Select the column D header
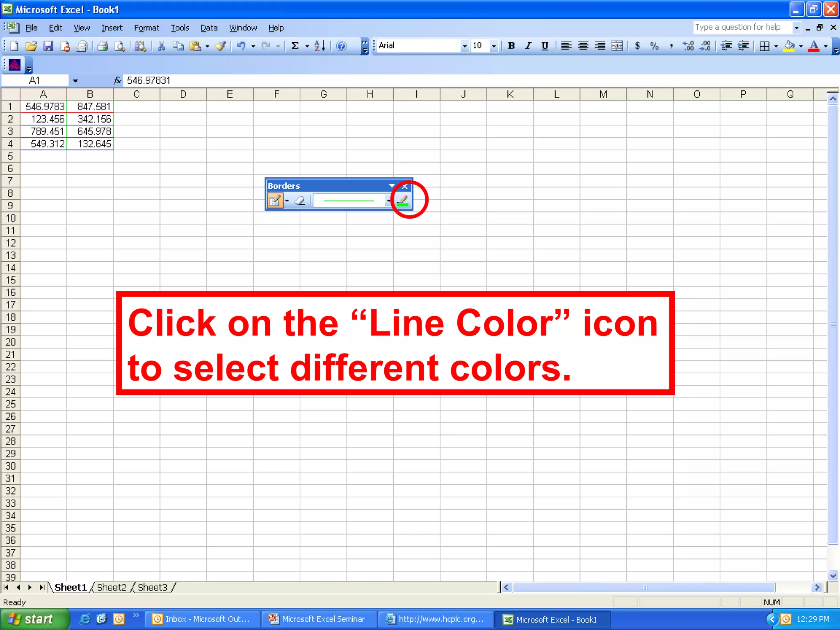 183,94
